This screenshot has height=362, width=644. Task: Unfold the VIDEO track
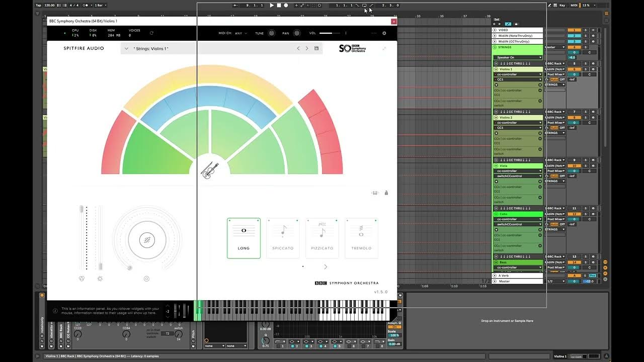pyautogui.click(x=495, y=30)
